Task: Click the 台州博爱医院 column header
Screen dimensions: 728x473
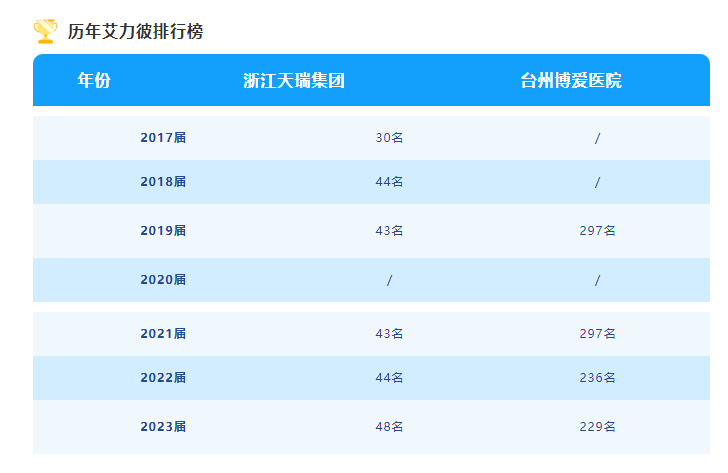Action: click(571, 81)
